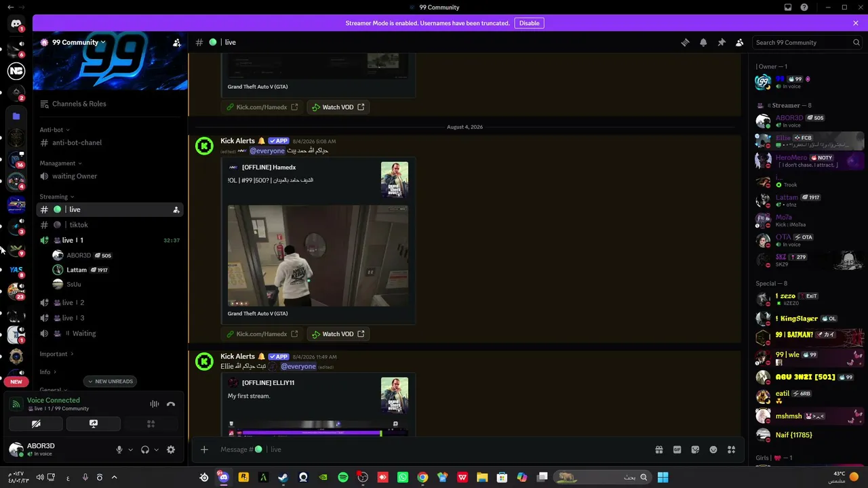The height and width of the screenshot is (488, 868).
Task: Join the Waiting voice channel
Action: (108, 333)
